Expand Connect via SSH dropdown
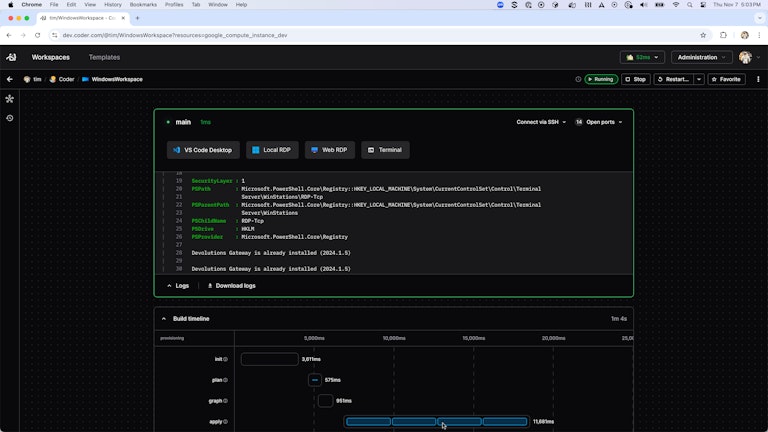Screen dimensions: 768x432 [543, 122]
